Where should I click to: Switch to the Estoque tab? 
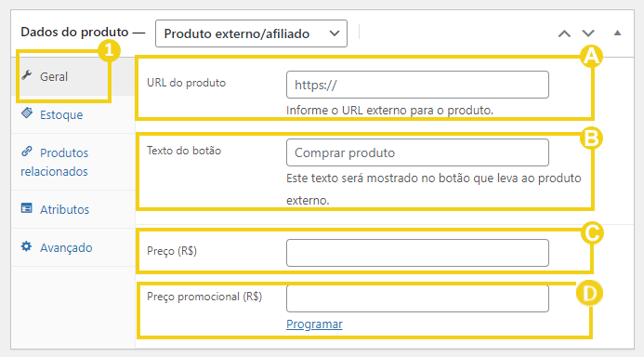73,114
